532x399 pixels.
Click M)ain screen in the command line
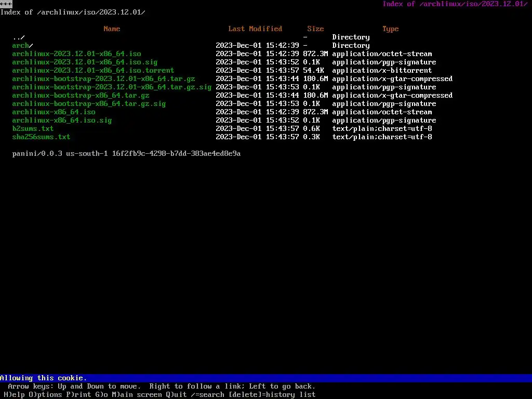pyautogui.click(x=137, y=395)
